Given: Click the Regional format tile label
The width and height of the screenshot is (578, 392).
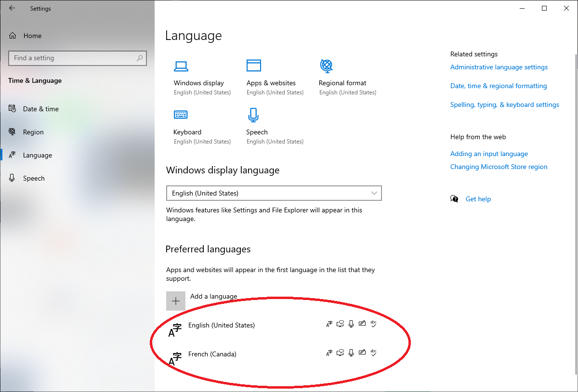Looking at the screenshot, I should 342,83.
